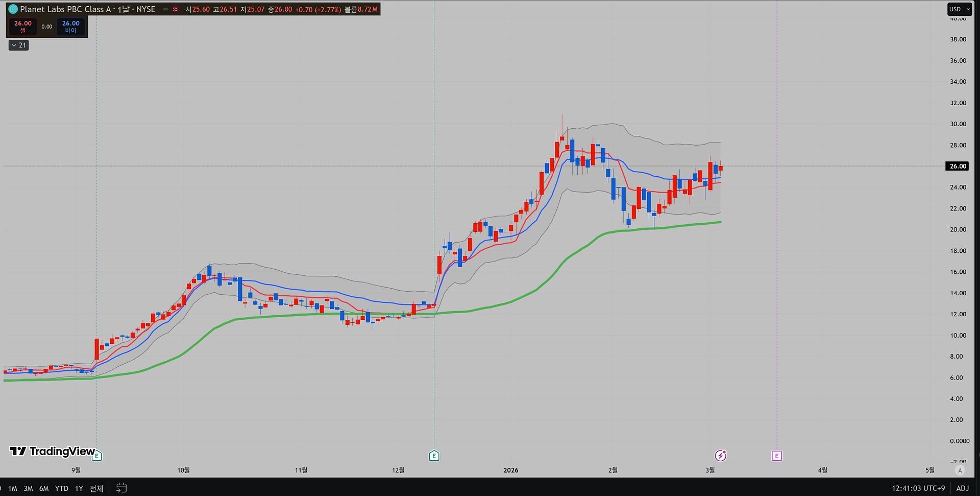Click the Planet Labs symbol logo
980x496 pixels.
point(13,9)
